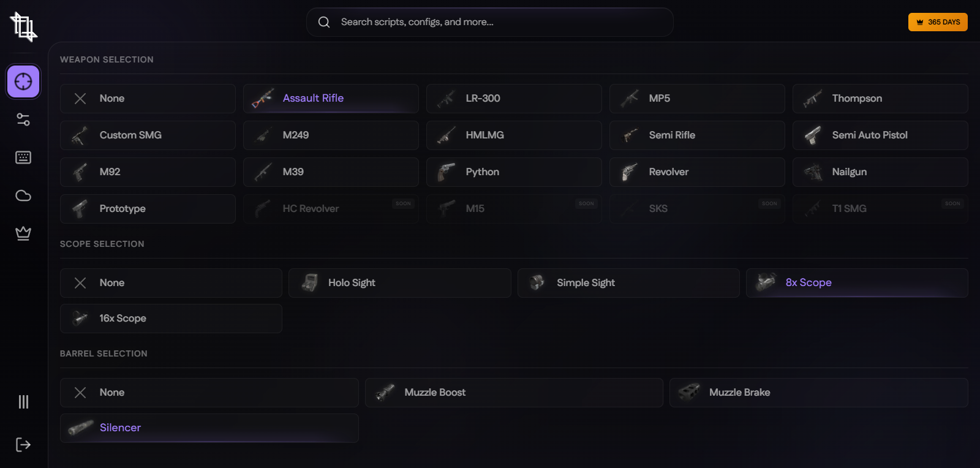Click the three vertical bars sidebar icon
The image size is (980, 468).
[x=23, y=402]
